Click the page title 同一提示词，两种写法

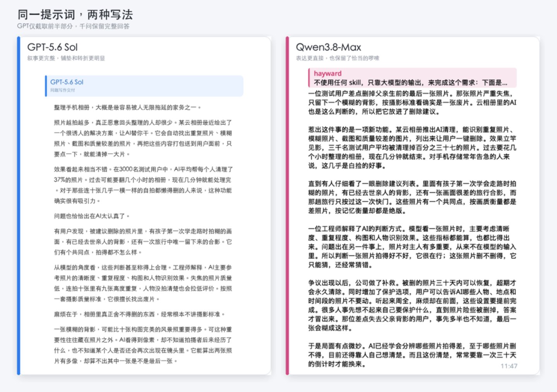[x=75, y=15]
